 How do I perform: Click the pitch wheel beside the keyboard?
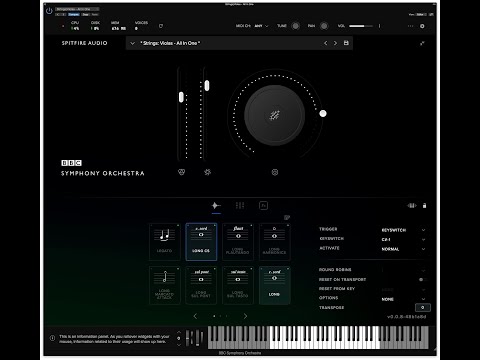pos(188,338)
